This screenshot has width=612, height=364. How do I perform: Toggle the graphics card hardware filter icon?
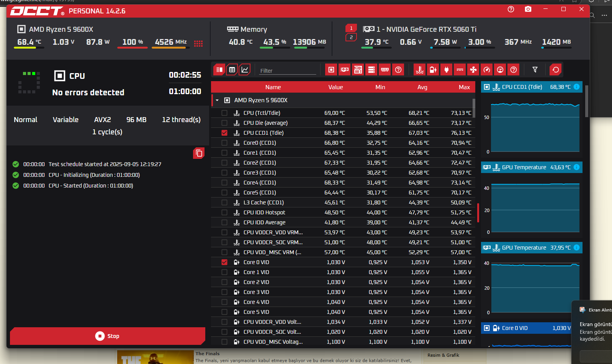pos(345,70)
